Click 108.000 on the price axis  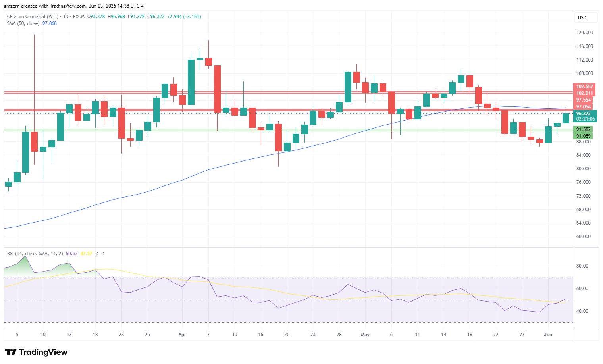coord(585,73)
